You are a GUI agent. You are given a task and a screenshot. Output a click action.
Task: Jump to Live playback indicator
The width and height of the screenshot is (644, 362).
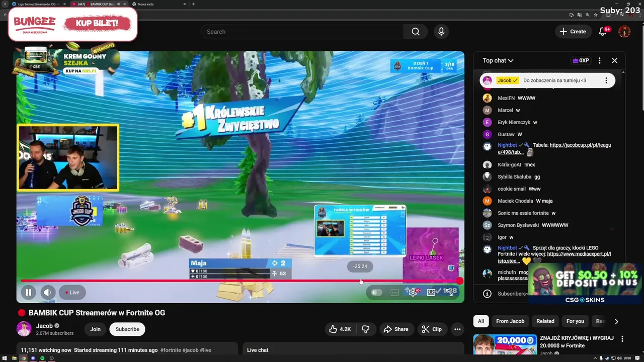[x=72, y=292]
